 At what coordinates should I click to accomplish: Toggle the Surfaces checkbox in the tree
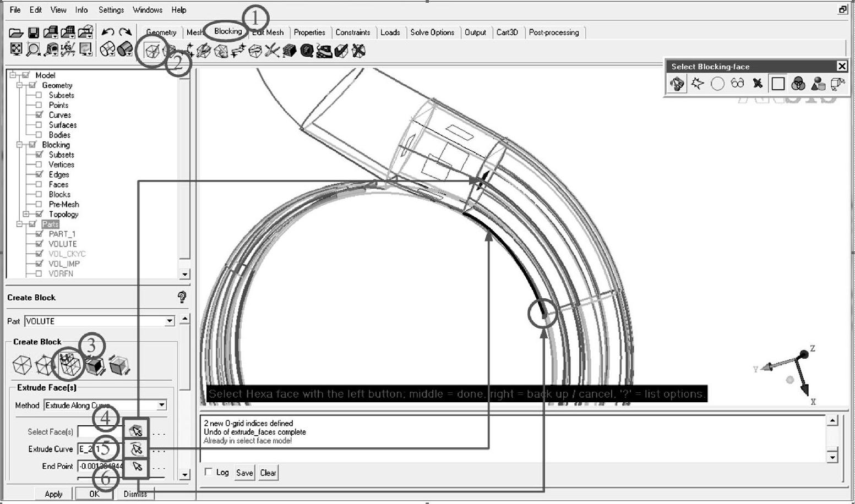click(39, 125)
